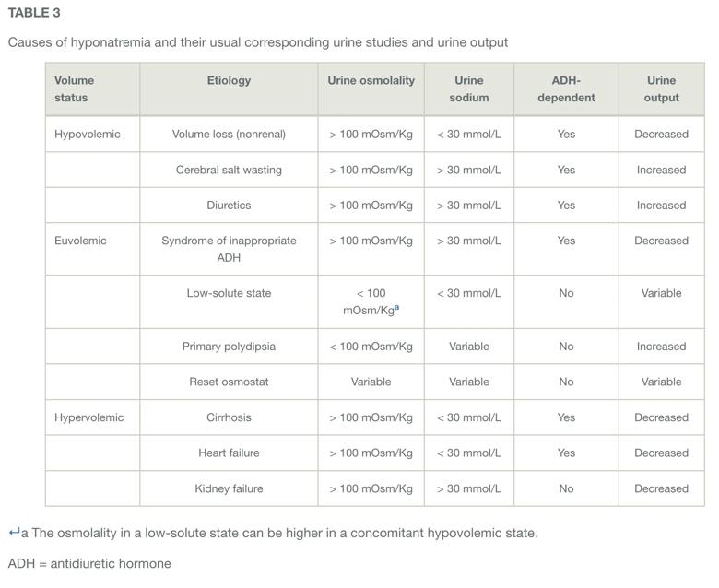The height and width of the screenshot is (588, 719).
Task: Select the "Cirrhosis" etiology cell
Action: pyautogui.click(x=229, y=417)
